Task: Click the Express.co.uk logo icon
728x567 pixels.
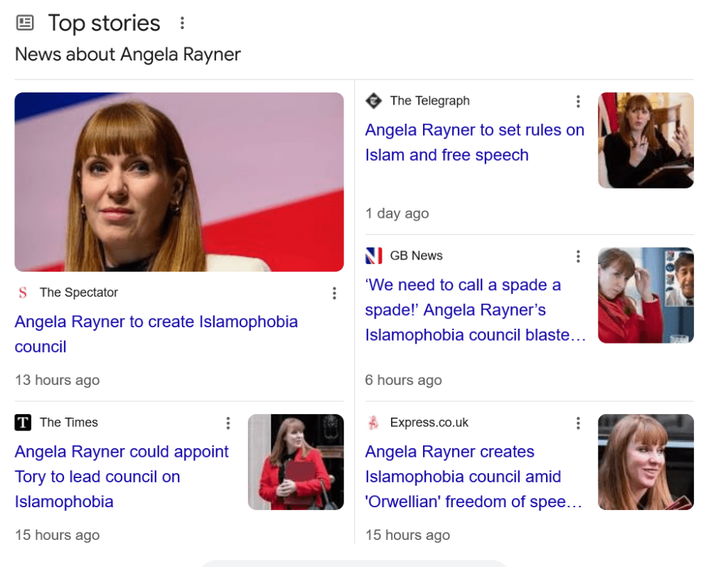Action: click(x=373, y=423)
